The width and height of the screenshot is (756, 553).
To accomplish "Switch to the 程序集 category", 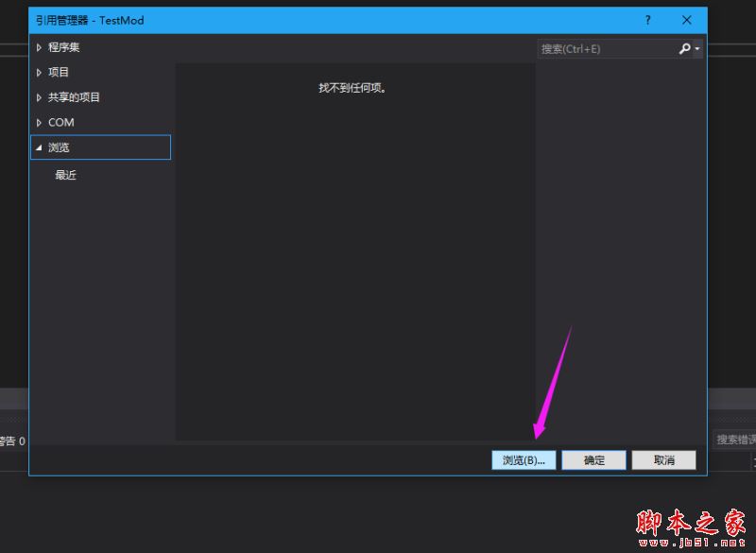I will (62, 47).
